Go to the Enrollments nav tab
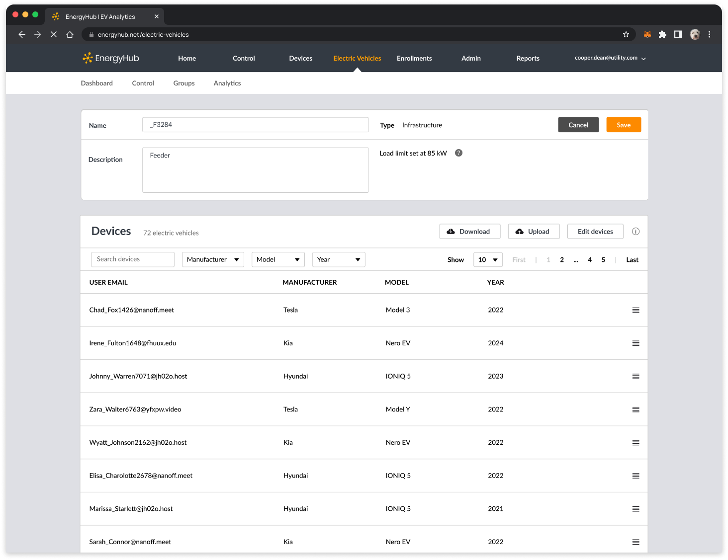Screen dimensions: 728x560 414,58
